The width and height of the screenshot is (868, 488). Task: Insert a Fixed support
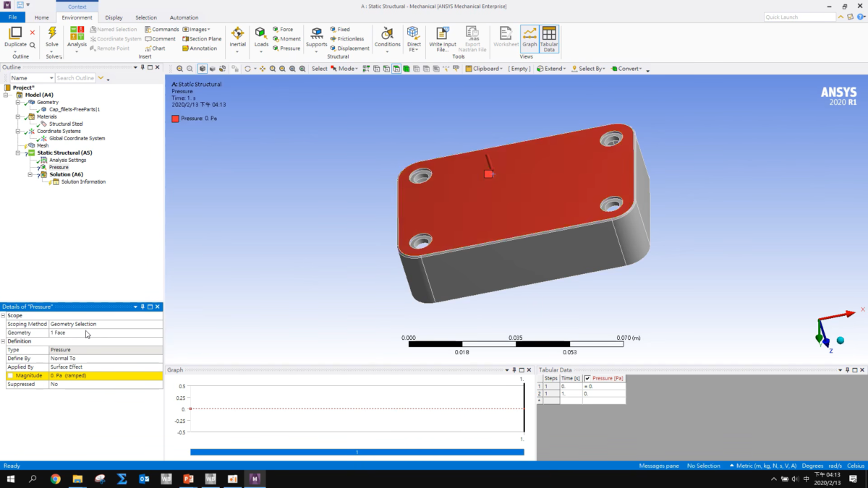coord(339,30)
